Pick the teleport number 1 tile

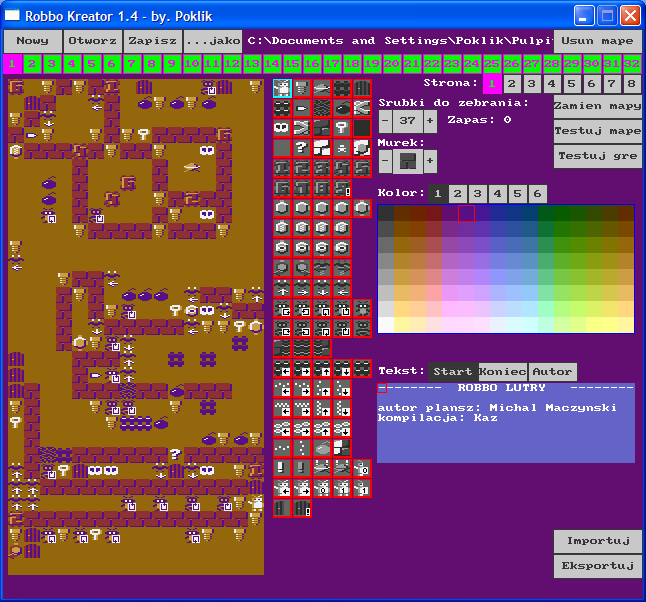[x=282, y=168]
